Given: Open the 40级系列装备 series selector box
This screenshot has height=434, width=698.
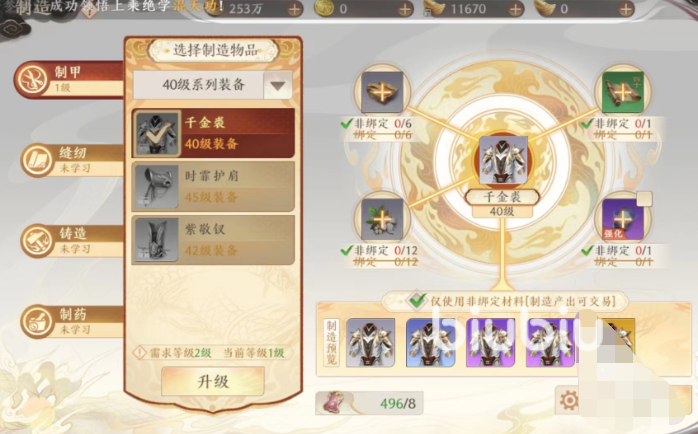Looking at the screenshot, I should (213, 85).
